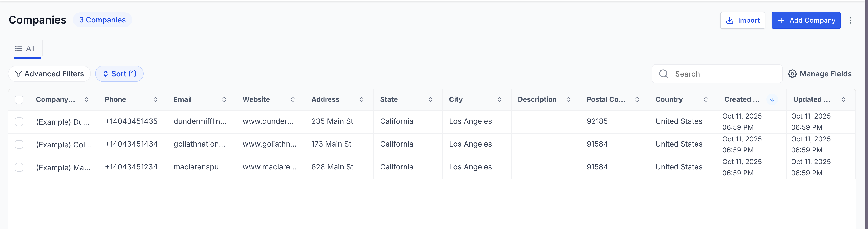Sort by Email column arrows
Image resolution: width=868 pixels, height=229 pixels.
[x=224, y=99]
